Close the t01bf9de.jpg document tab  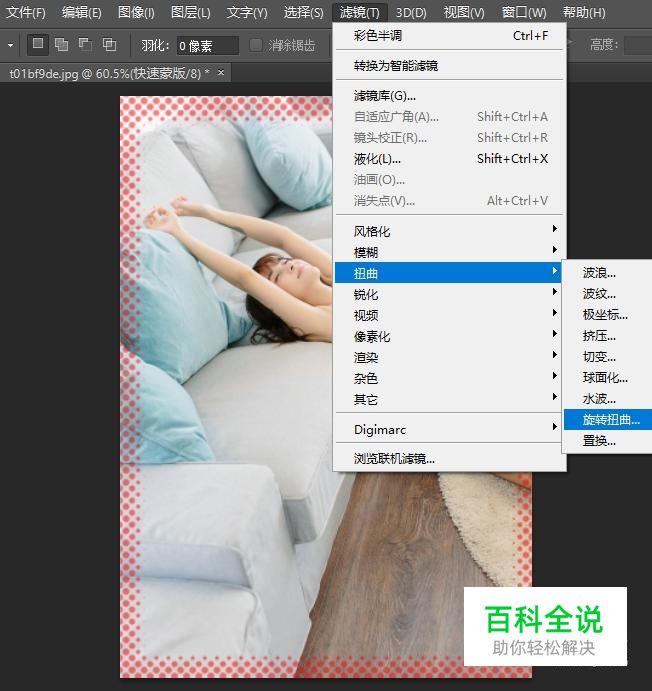coord(221,72)
